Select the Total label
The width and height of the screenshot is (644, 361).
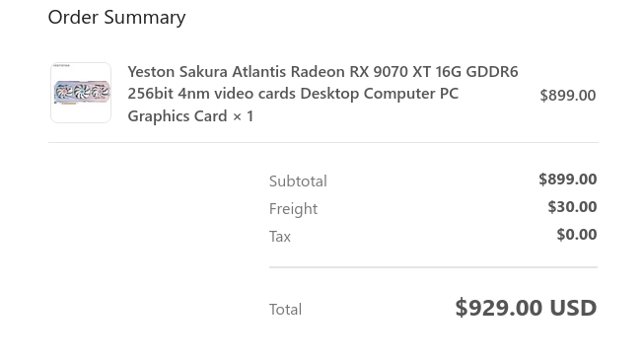tap(285, 310)
